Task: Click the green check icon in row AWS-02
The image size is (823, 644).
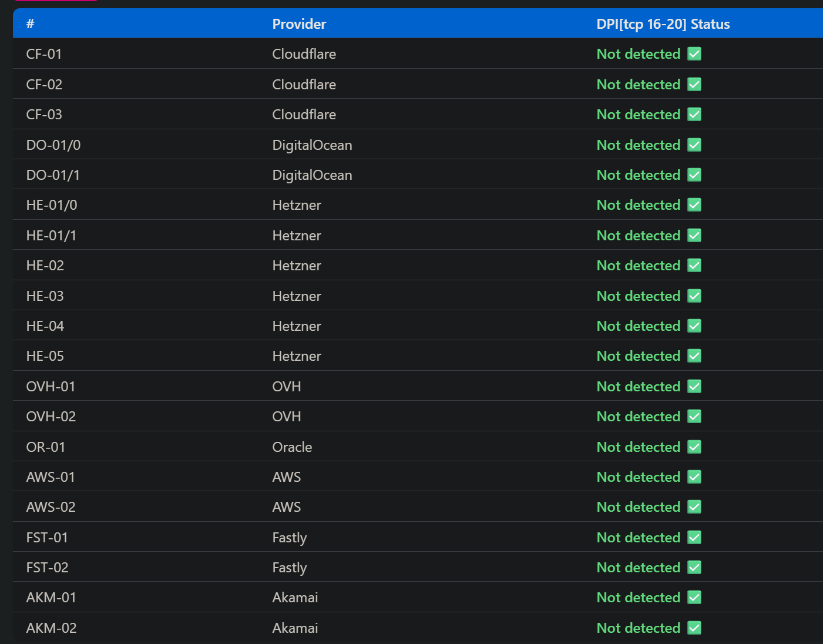Action: [x=694, y=507]
